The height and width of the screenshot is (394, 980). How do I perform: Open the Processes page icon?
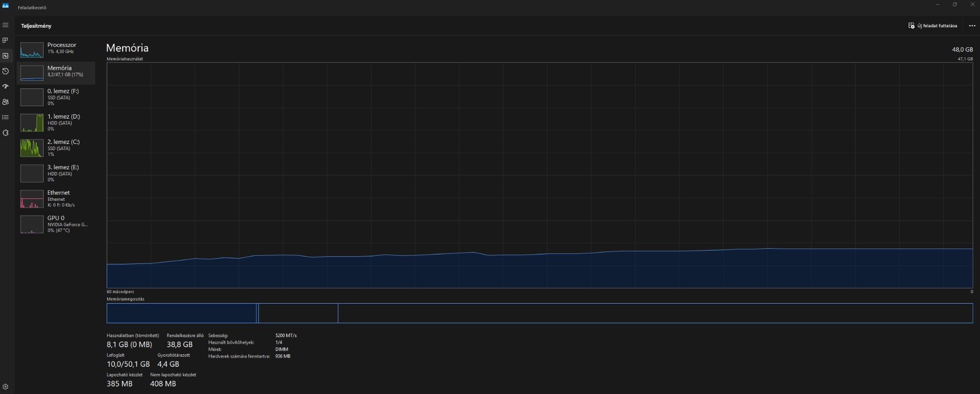pos(6,40)
